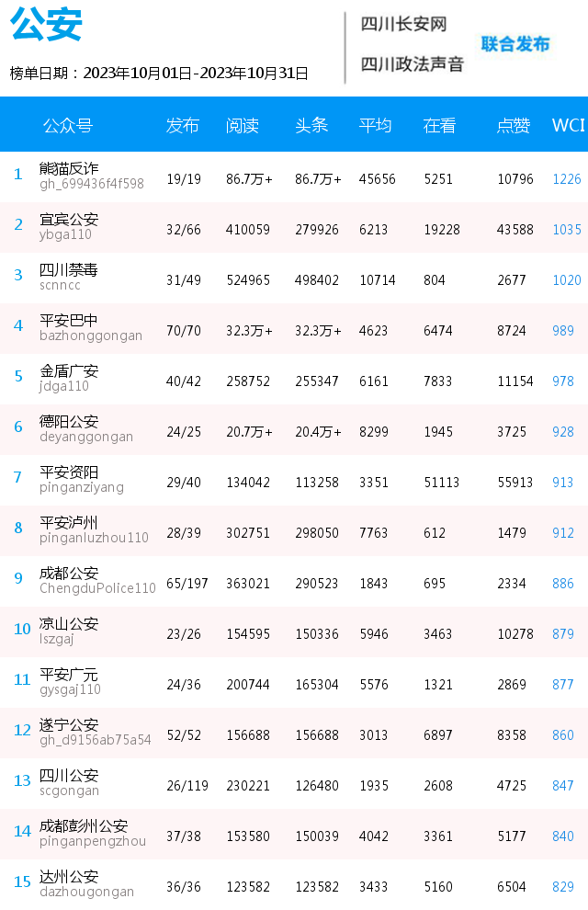Select the 点赞 column header
This screenshot has width=588, height=910.
click(x=514, y=125)
